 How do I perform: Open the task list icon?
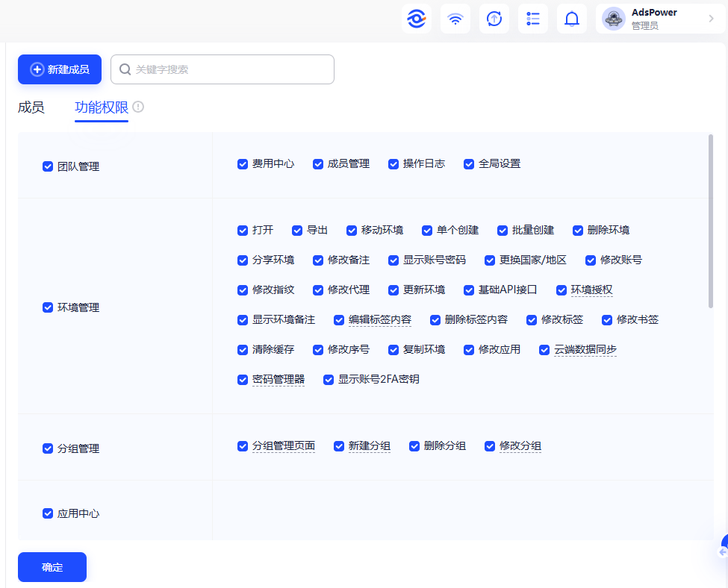(533, 19)
